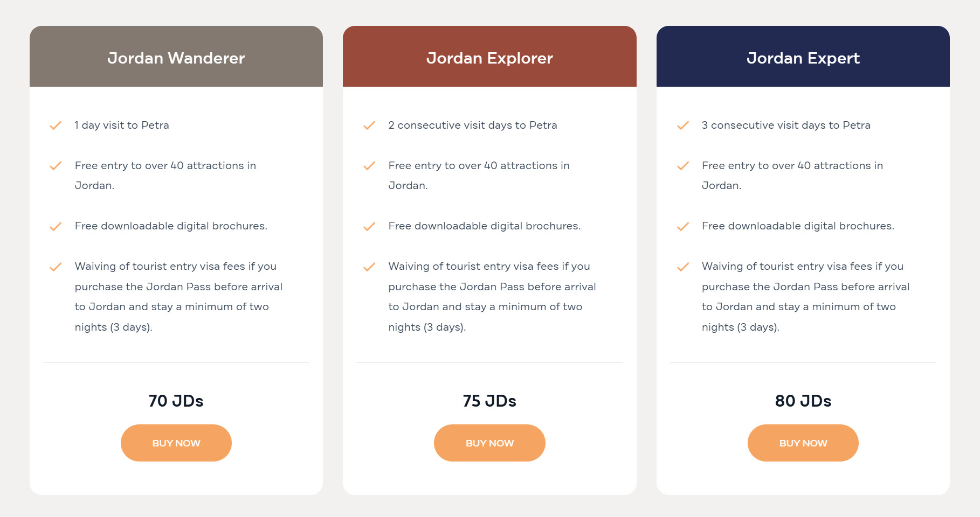The image size is (980, 517).
Task: Click the 75 JDs price text
Action: pyautogui.click(x=489, y=401)
